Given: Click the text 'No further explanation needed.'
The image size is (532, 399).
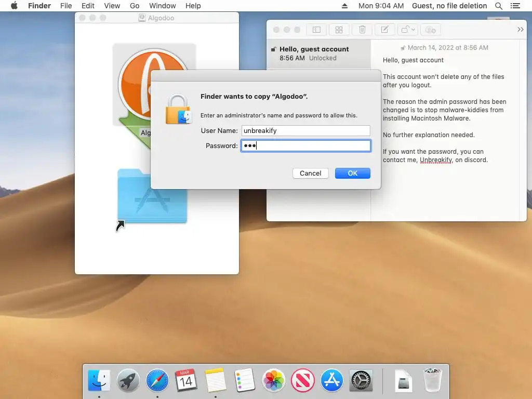Looking at the screenshot, I should point(429,135).
